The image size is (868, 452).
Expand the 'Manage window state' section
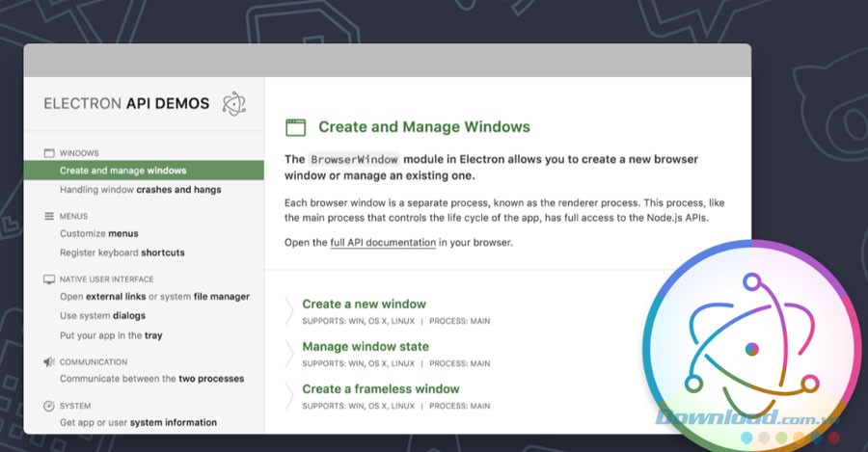(366, 347)
